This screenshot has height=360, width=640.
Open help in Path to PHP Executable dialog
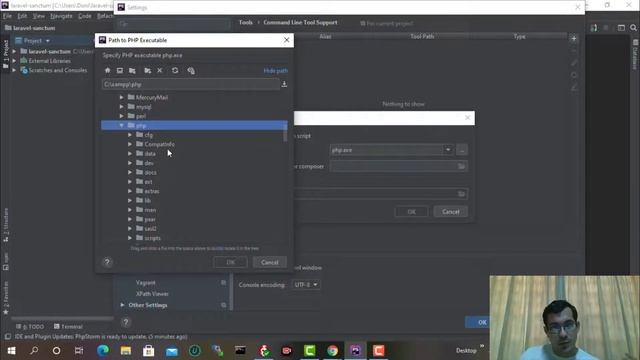tap(107, 262)
